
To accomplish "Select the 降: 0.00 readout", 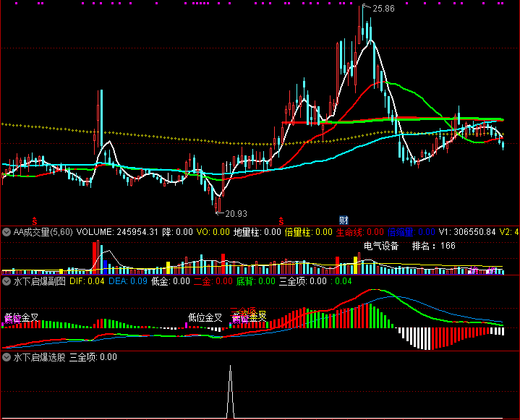I will point(178,232).
